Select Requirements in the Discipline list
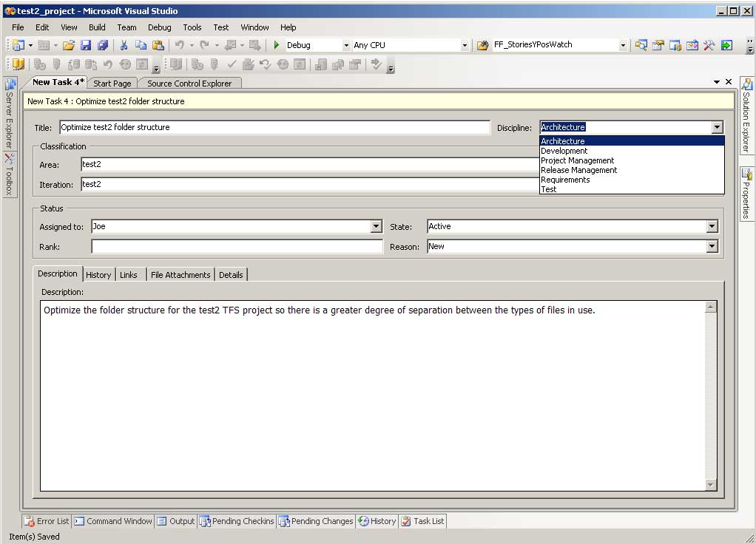 coord(632,180)
